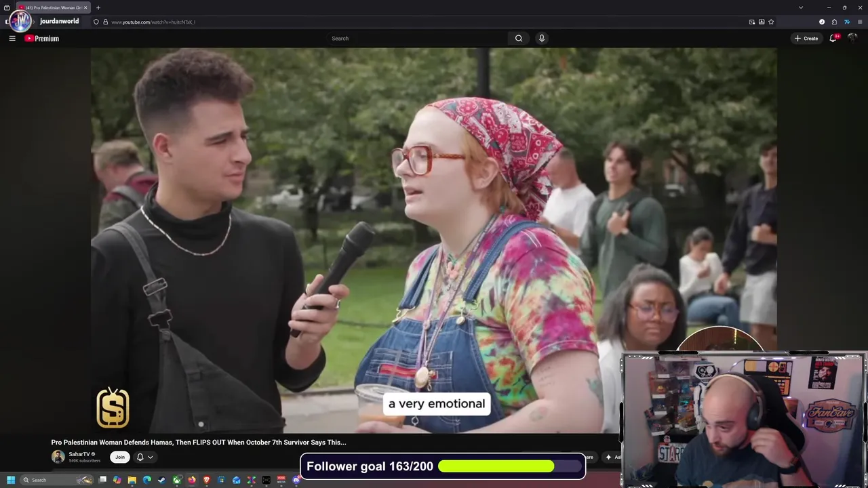Open the SaharTV channel name link
The height and width of the screenshot is (488, 868).
[79, 454]
